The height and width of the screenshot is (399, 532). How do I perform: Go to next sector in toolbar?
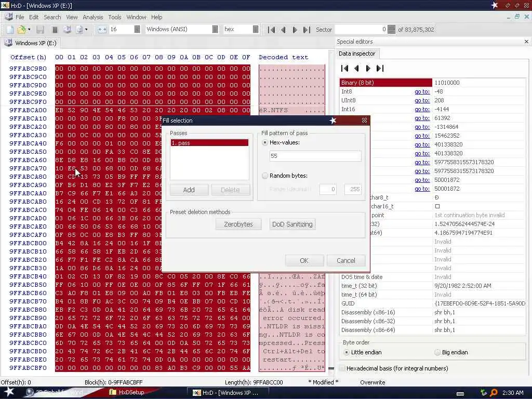click(x=295, y=30)
